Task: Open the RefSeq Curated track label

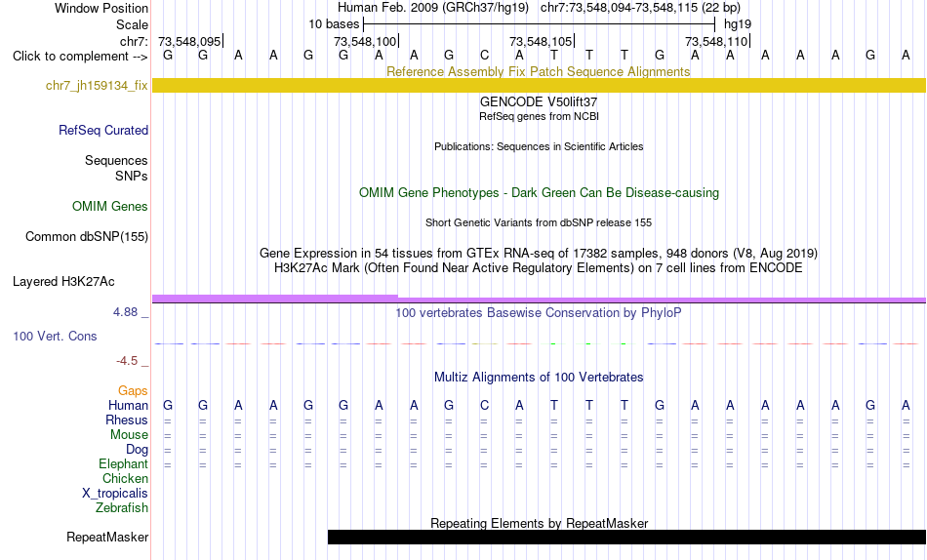Action: (103, 130)
